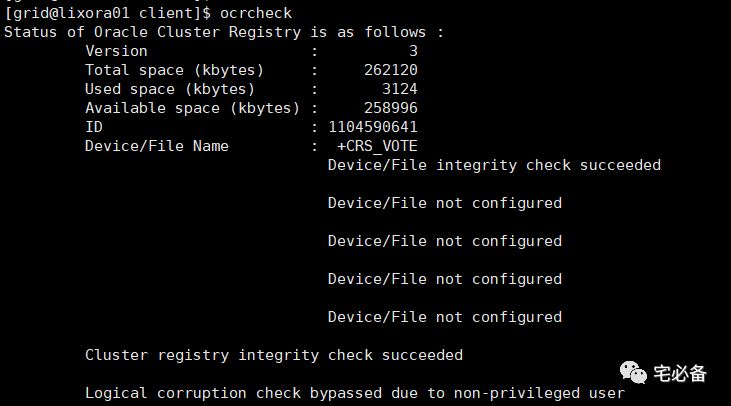Click 'Device/File integrity check succeeded' line

tap(494, 165)
